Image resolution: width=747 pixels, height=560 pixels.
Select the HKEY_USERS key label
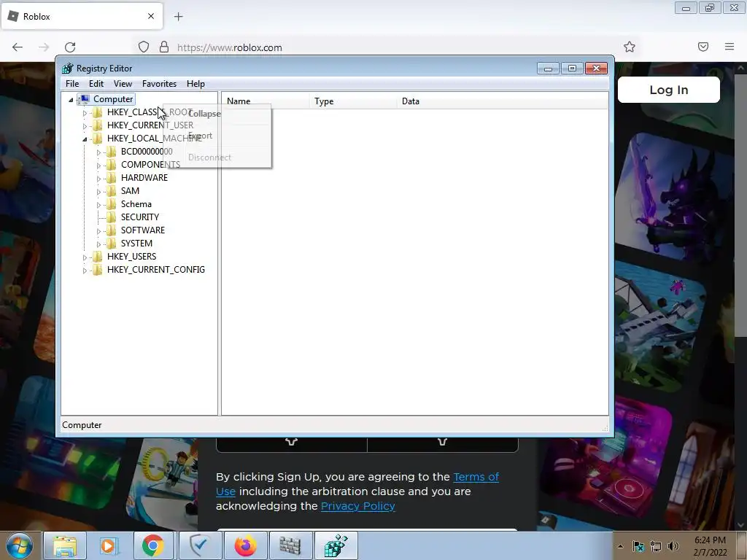[131, 256]
